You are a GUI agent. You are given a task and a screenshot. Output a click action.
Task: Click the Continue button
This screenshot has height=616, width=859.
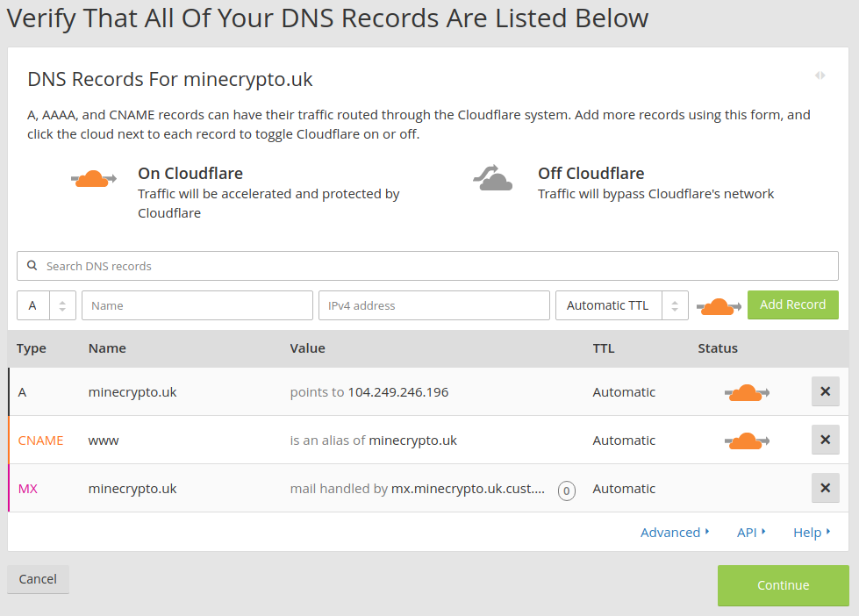point(783,585)
